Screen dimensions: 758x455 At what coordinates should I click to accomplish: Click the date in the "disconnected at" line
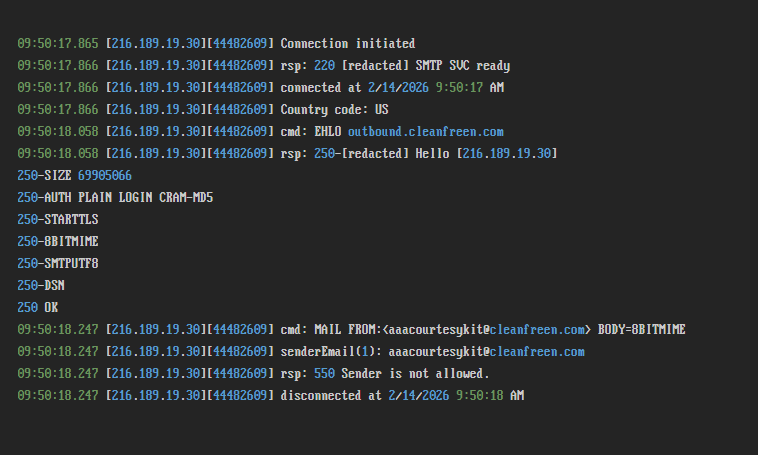coord(418,395)
